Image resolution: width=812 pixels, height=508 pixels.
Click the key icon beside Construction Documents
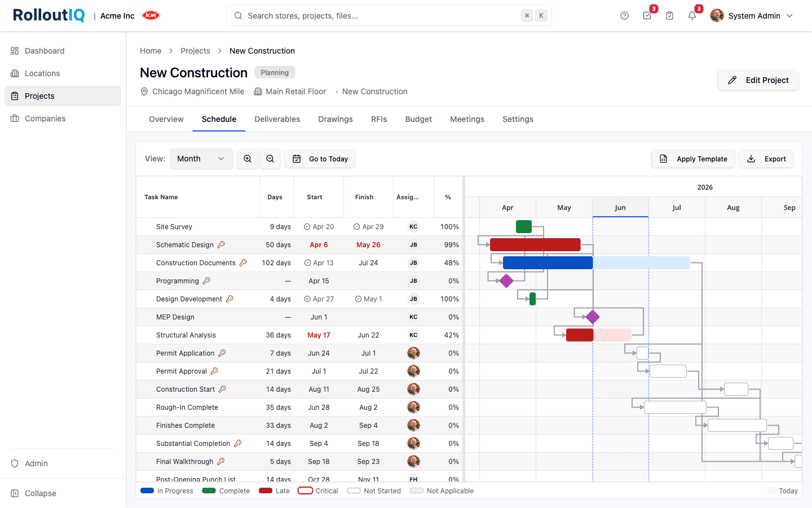point(243,263)
